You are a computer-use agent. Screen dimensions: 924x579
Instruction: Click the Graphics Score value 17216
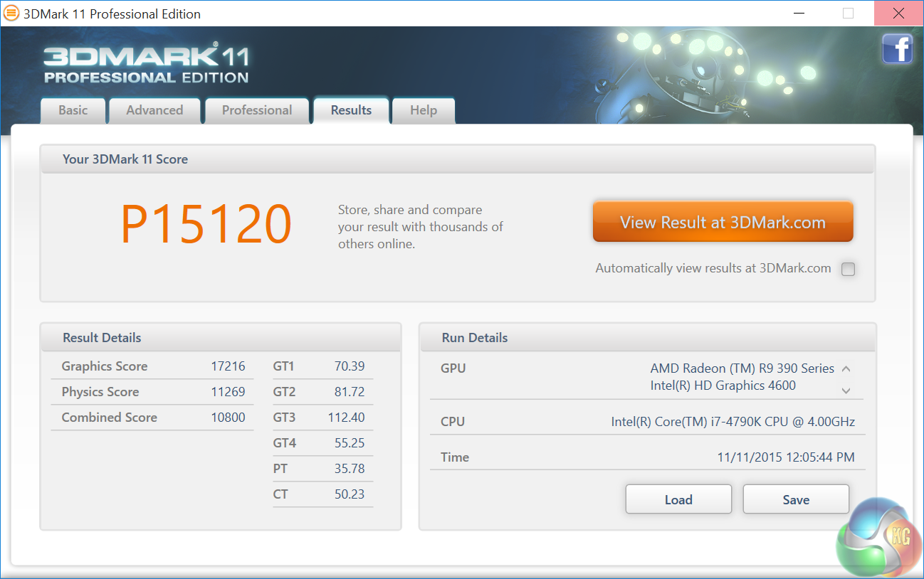point(228,366)
